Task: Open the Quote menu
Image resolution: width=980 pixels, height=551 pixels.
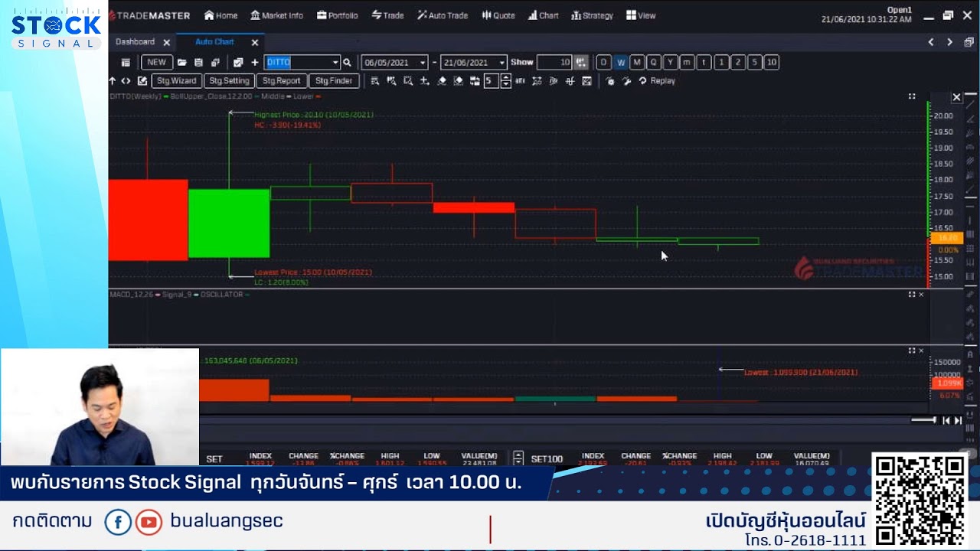Action: click(498, 15)
